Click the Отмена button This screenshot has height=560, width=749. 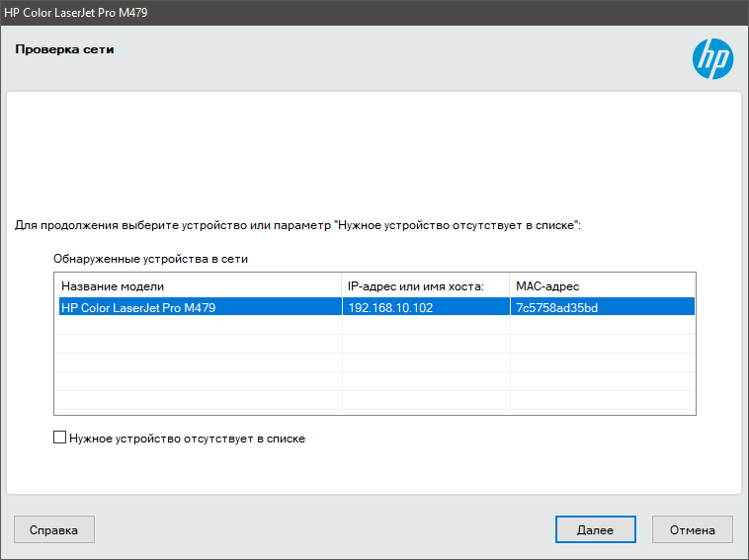(692, 529)
